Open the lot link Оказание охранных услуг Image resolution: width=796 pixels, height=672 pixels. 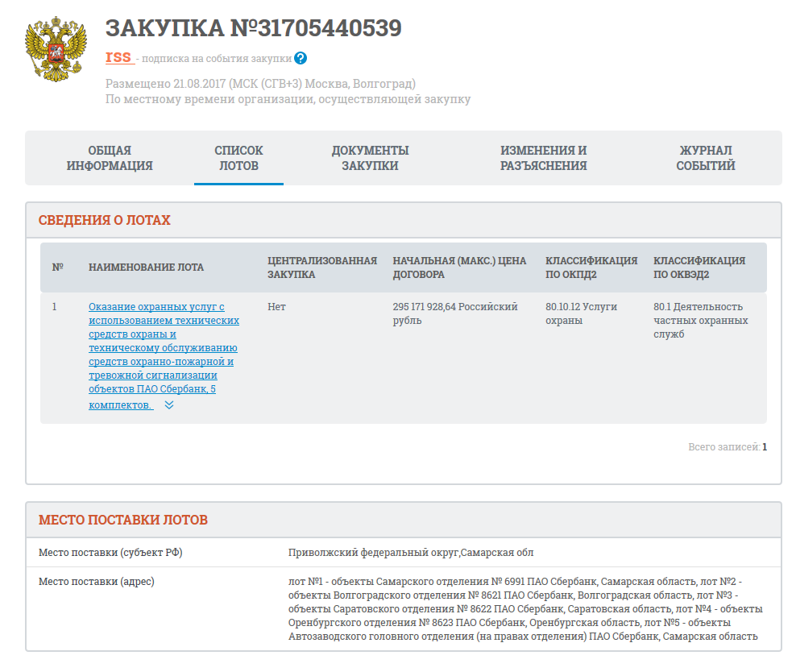coord(164,356)
